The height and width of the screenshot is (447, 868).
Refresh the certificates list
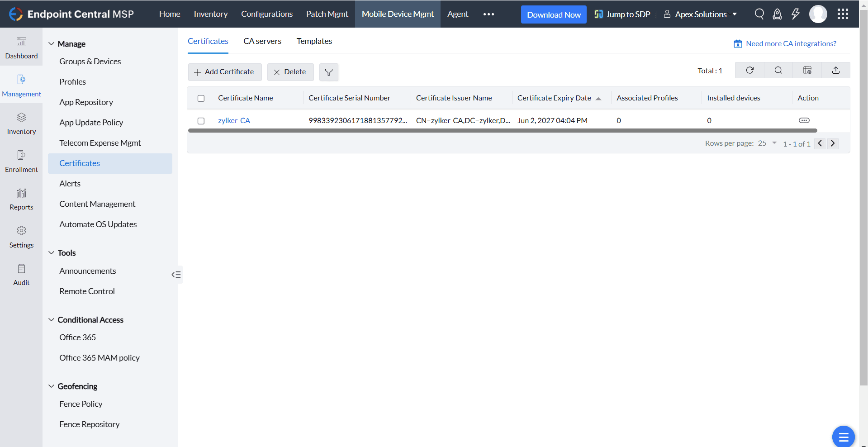click(x=749, y=70)
